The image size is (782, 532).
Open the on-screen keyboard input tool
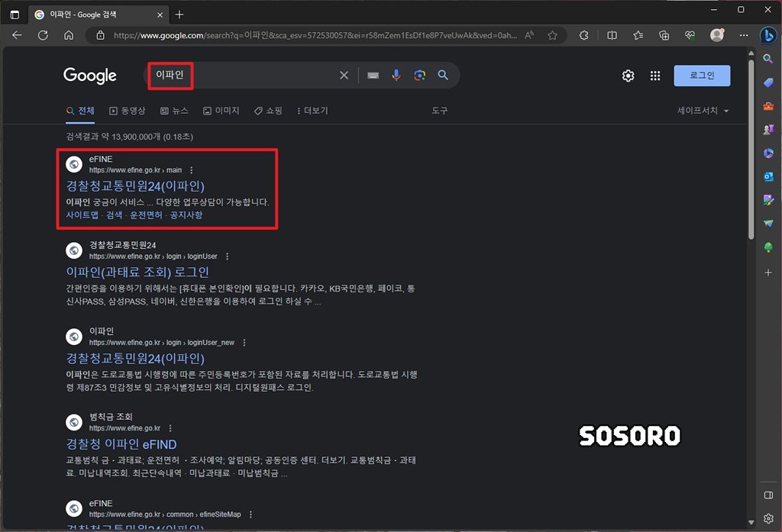pos(373,76)
